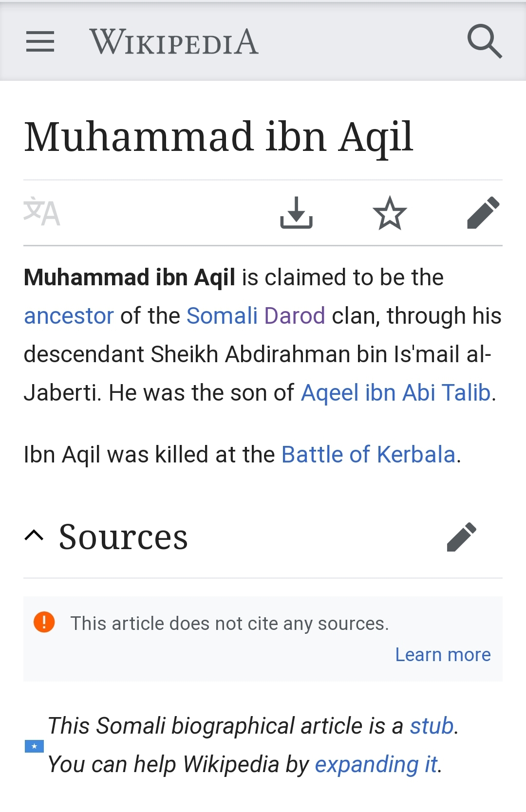Toggle the Sources section heading

click(x=123, y=537)
